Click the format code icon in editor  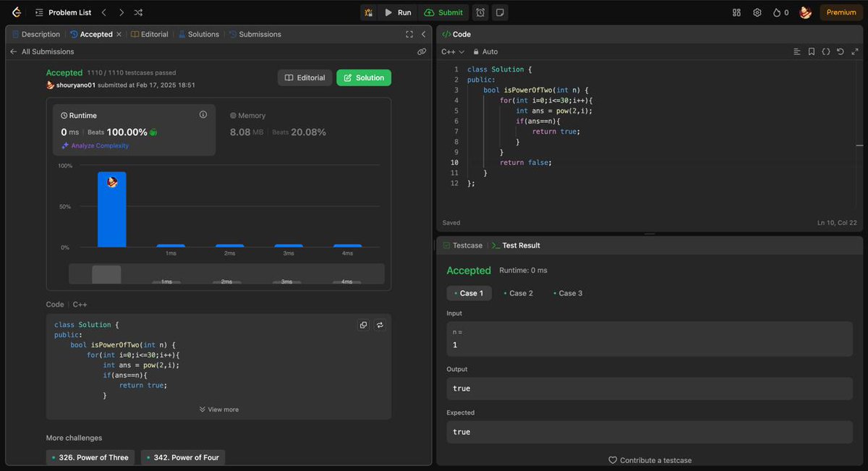797,51
